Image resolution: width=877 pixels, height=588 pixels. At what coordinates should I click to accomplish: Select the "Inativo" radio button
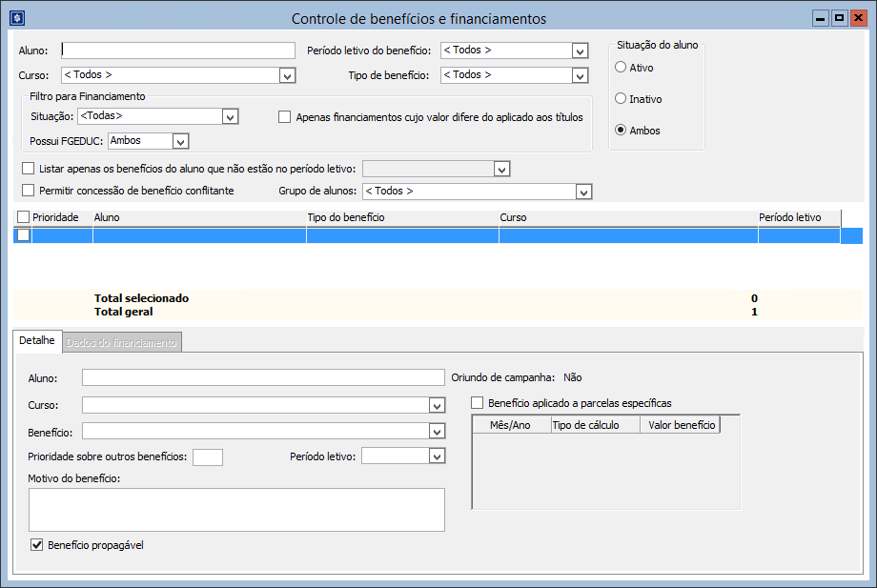623,98
